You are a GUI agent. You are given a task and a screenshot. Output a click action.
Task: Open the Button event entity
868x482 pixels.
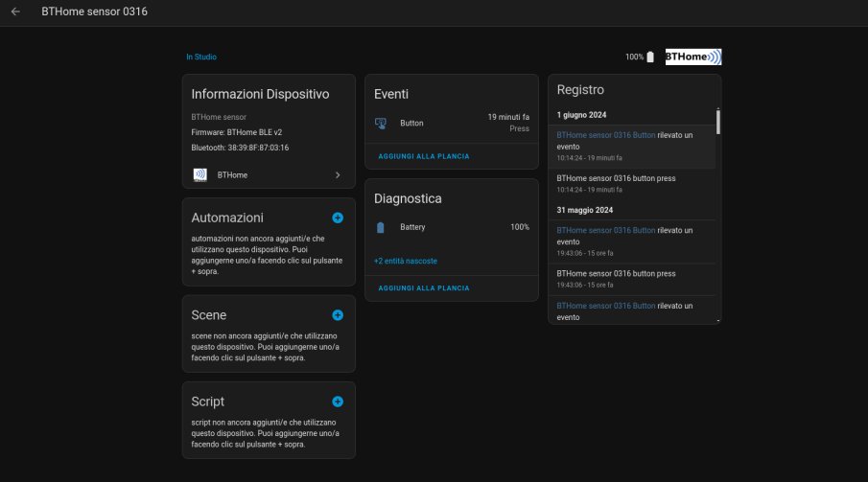tap(452, 123)
